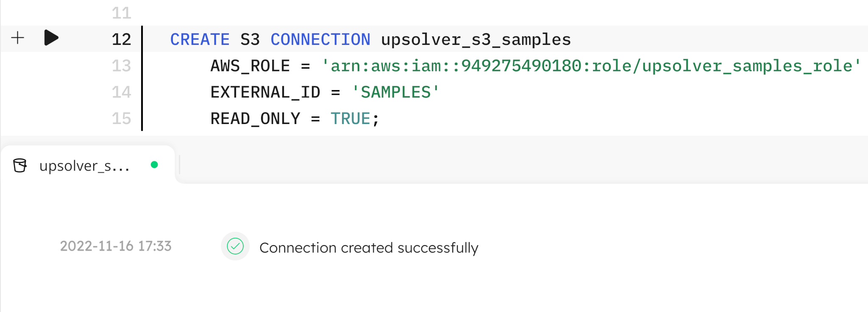The height and width of the screenshot is (312, 868).
Task: Click the TRUE value of READ_ONLY
Action: click(x=351, y=119)
